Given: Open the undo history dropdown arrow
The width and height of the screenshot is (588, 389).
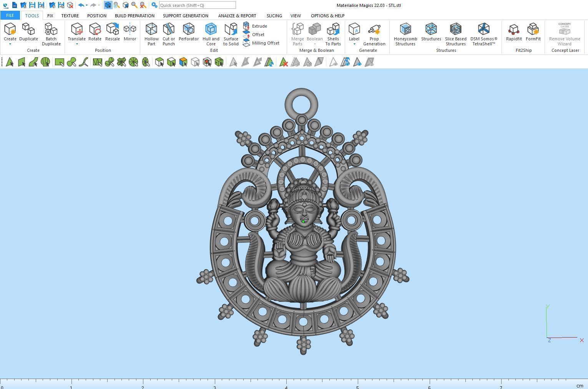Looking at the screenshot, I should (86, 5).
